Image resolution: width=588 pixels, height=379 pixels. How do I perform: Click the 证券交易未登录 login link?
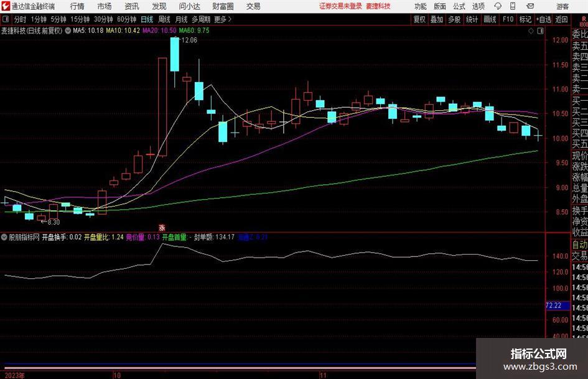pyautogui.click(x=341, y=6)
